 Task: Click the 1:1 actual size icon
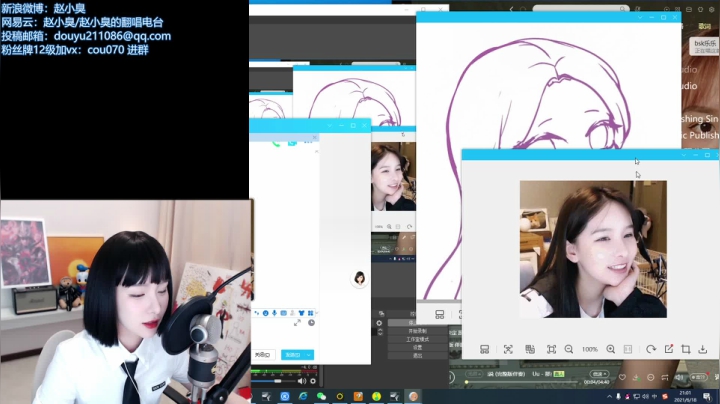[x=628, y=349]
